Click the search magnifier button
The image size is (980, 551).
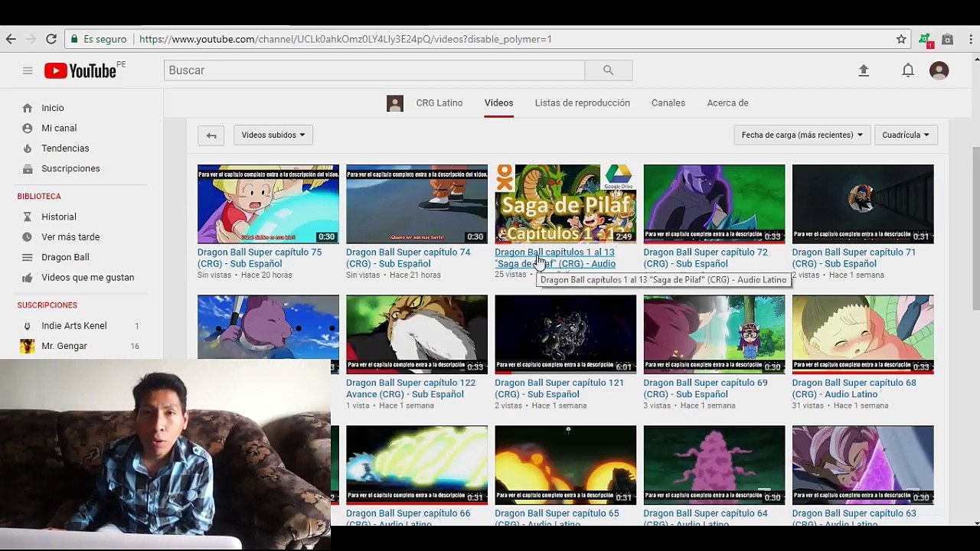(609, 70)
